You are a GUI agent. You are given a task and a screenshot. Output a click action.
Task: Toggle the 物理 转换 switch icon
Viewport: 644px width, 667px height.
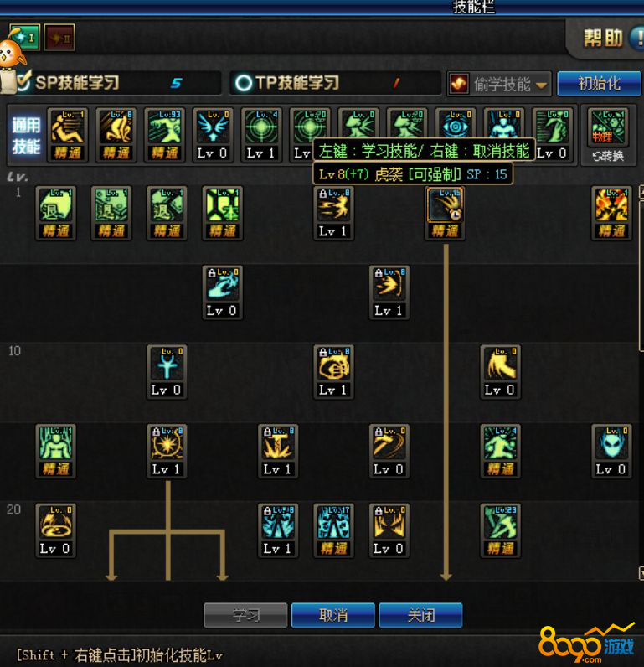[608, 134]
